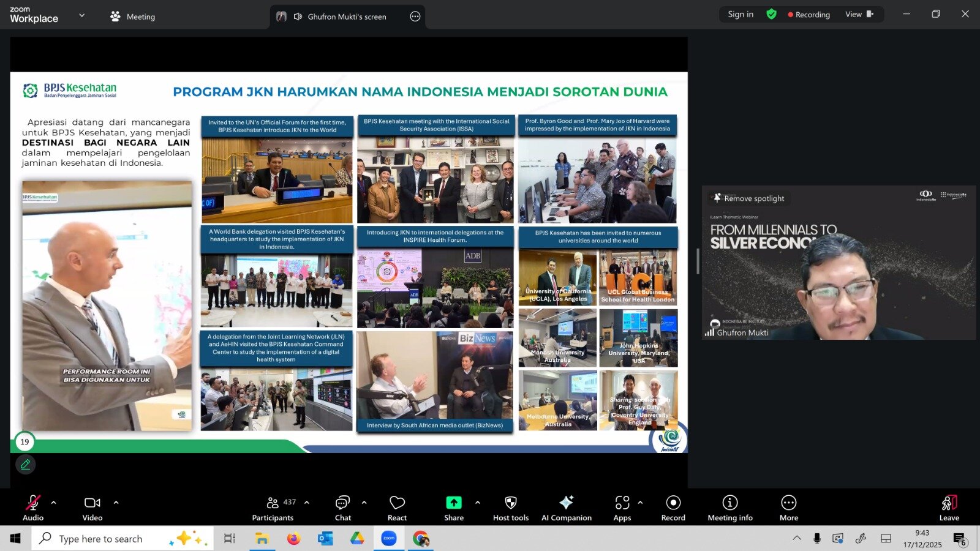The image size is (980, 551).
Task: Select the React emoji icon
Action: pyautogui.click(x=397, y=503)
